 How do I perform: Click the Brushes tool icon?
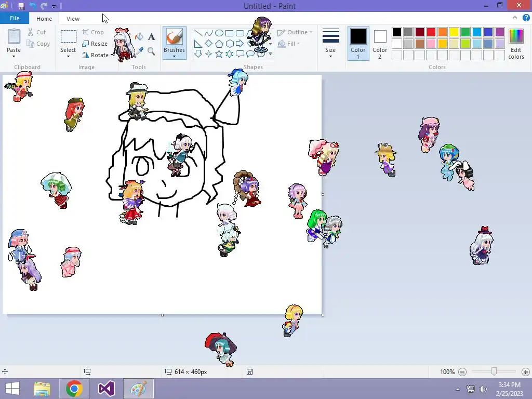tap(175, 36)
